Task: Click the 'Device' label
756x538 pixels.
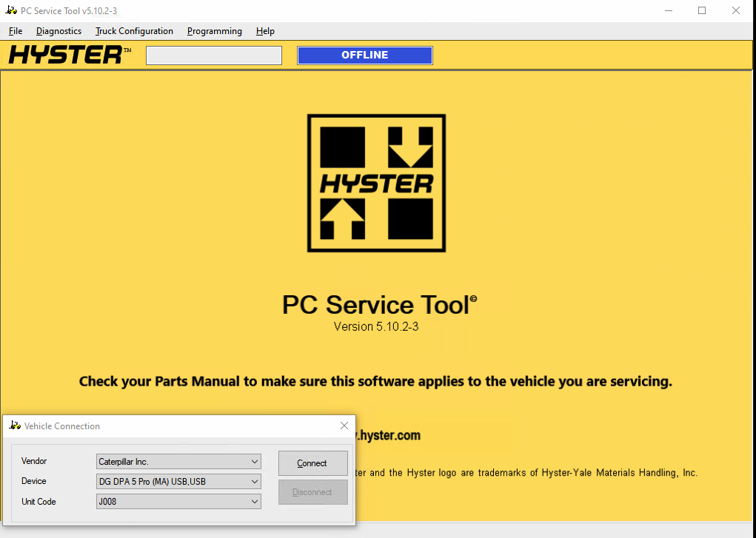Action: pyautogui.click(x=34, y=481)
